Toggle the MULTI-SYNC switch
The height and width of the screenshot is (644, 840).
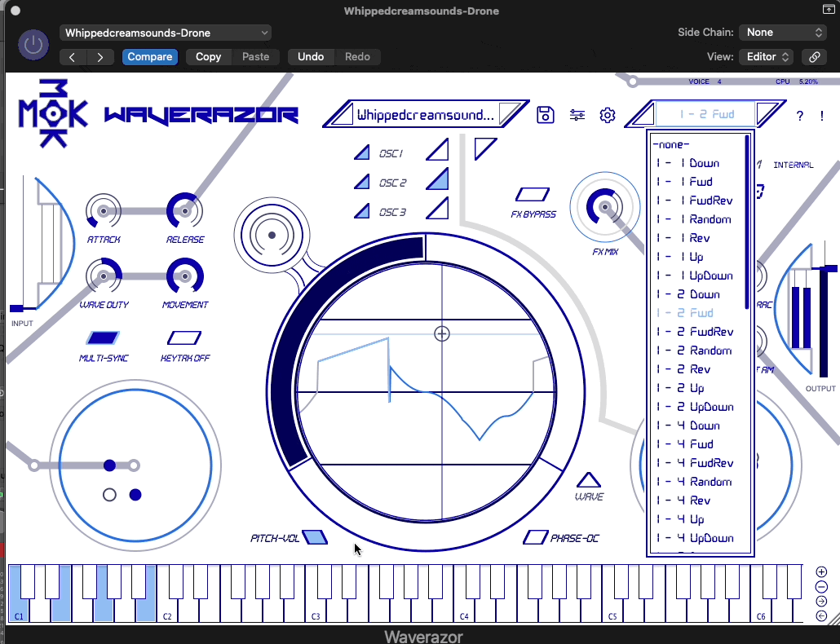pyautogui.click(x=102, y=337)
